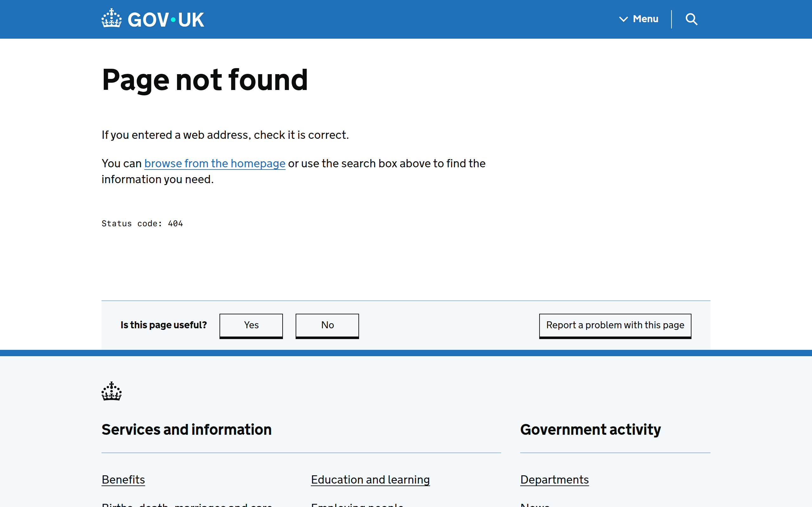
Task: Open the News link under Government activity
Action: (535, 505)
